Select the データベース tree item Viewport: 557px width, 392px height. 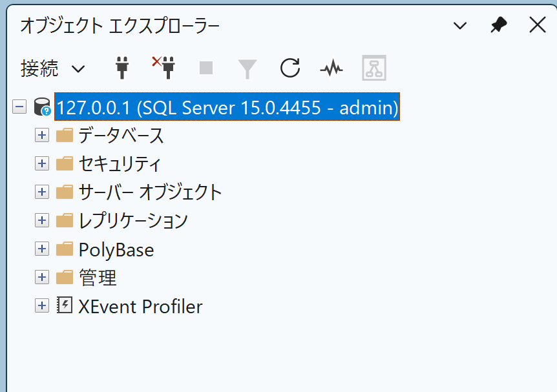121,136
